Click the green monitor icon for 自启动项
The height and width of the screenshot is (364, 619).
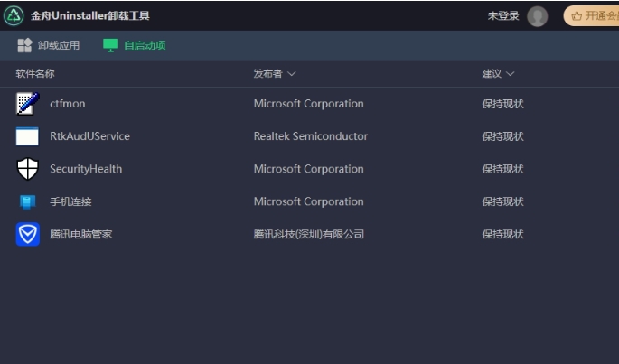[x=110, y=45]
